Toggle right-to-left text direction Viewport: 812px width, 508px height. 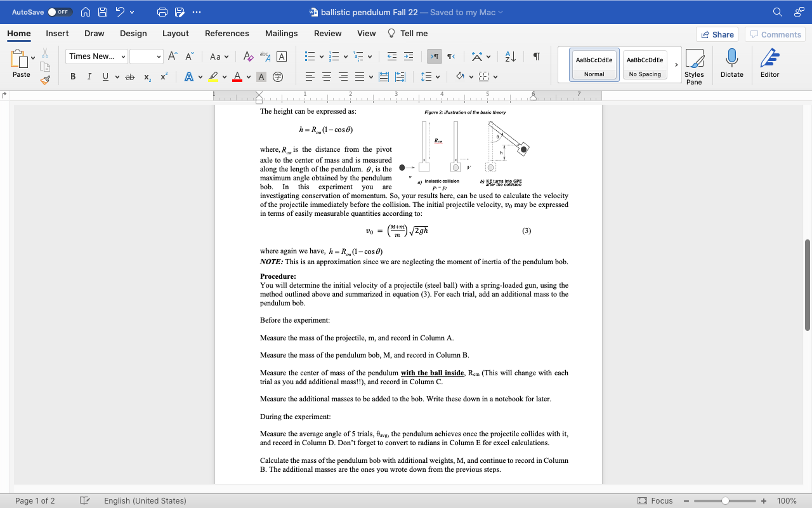click(x=451, y=57)
